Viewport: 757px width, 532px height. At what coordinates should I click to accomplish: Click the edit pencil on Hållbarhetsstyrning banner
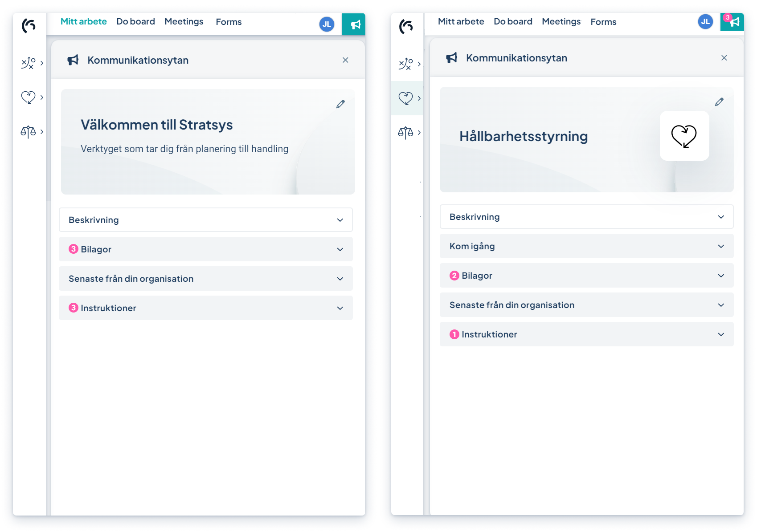719,102
